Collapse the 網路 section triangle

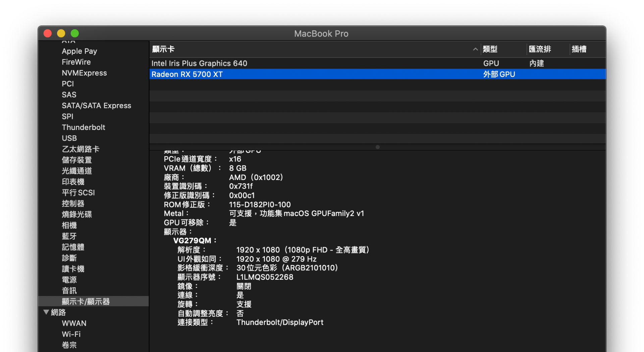point(46,312)
